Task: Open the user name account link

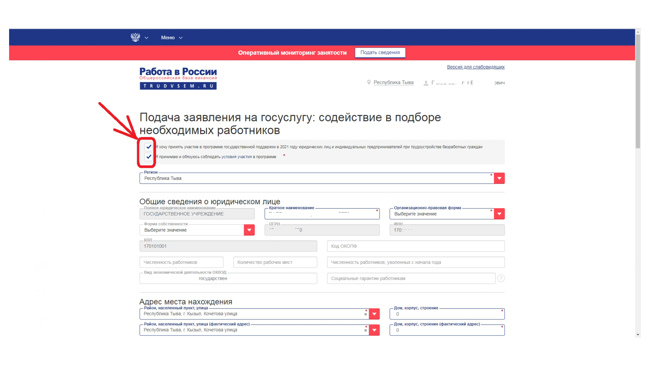Action: coord(468,83)
